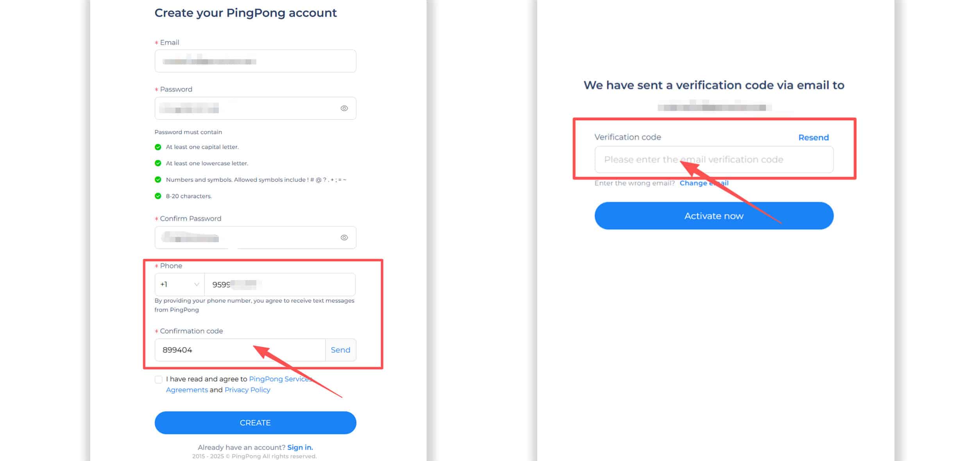Open the +1 country code dropdown
The width and height of the screenshot is (980, 461).
[x=180, y=284]
